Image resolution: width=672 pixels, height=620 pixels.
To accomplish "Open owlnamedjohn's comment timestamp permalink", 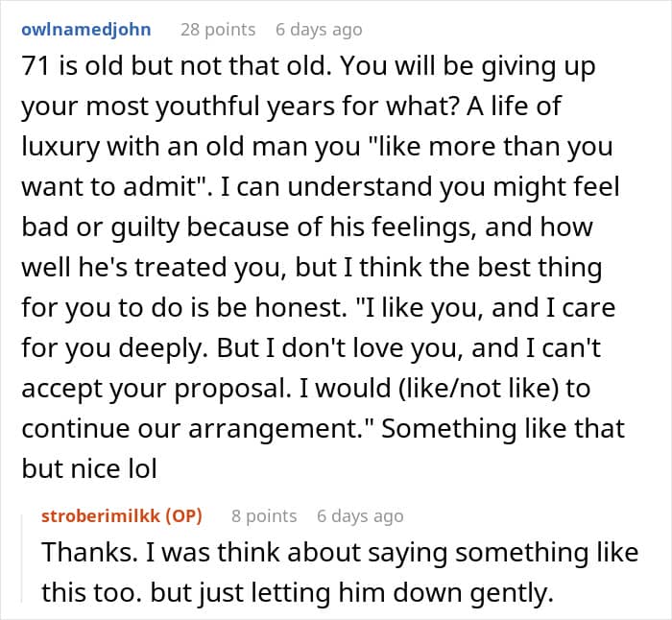I will [x=319, y=30].
